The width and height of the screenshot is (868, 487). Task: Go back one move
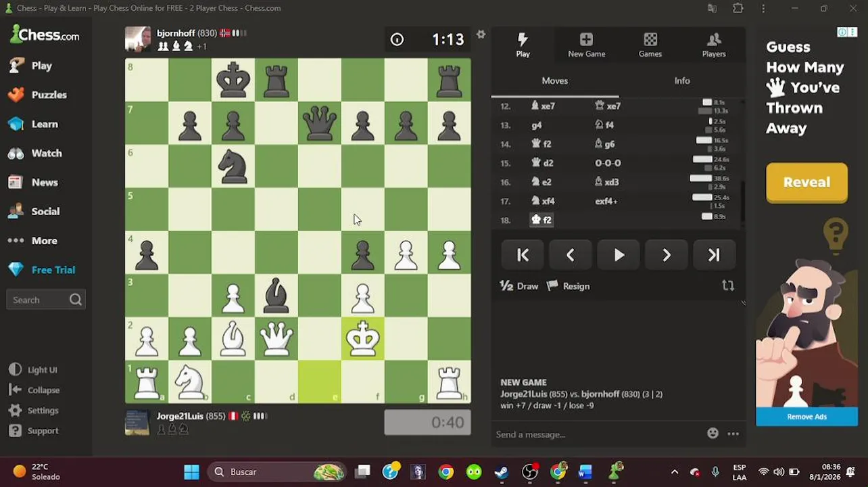coord(570,255)
